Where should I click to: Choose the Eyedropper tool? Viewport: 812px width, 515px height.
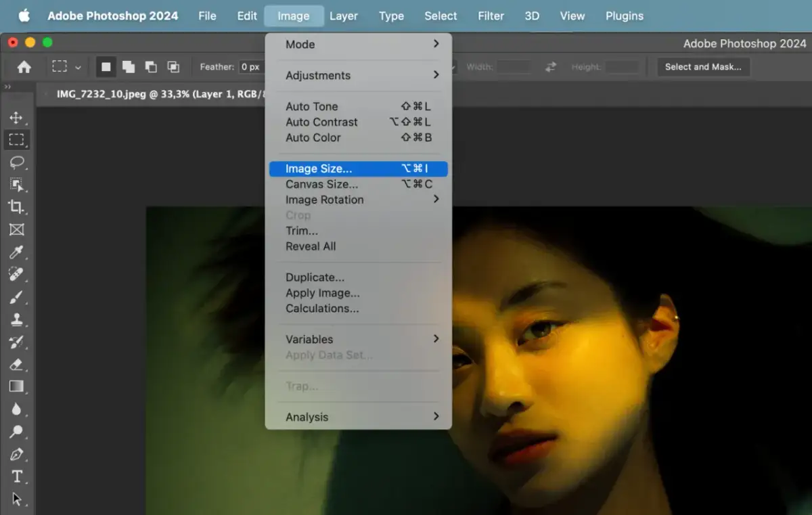click(16, 252)
